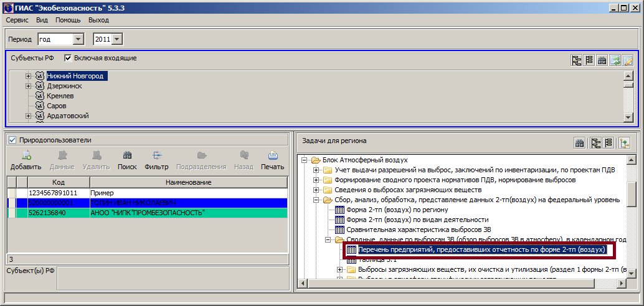Toggle the Природопользователи checkbox
This screenshot has width=644, height=306.
pos(12,141)
